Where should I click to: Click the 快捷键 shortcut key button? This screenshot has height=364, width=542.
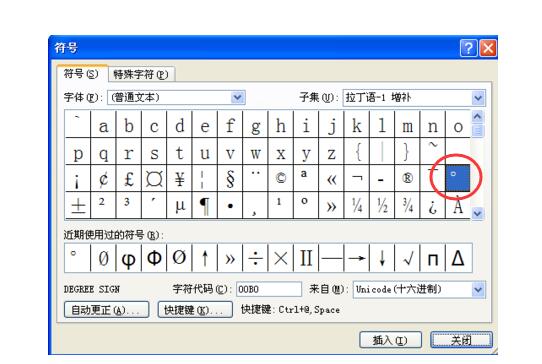195,310
